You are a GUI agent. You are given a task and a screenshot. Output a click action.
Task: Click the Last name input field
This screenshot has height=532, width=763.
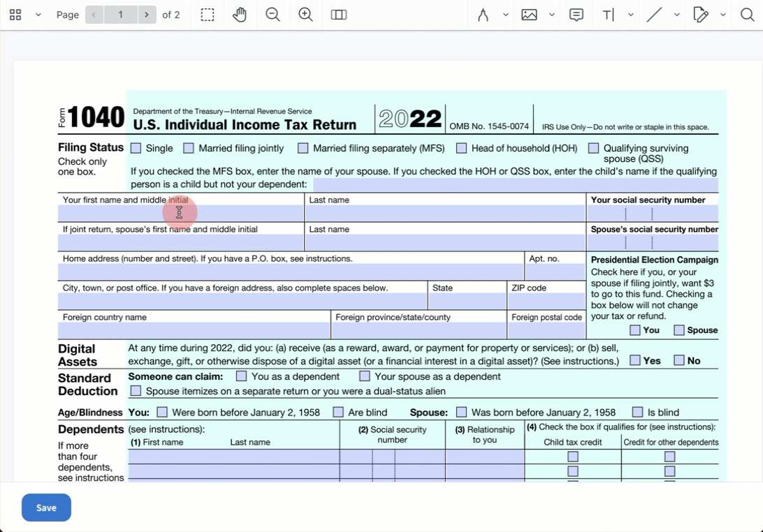coord(445,213)
